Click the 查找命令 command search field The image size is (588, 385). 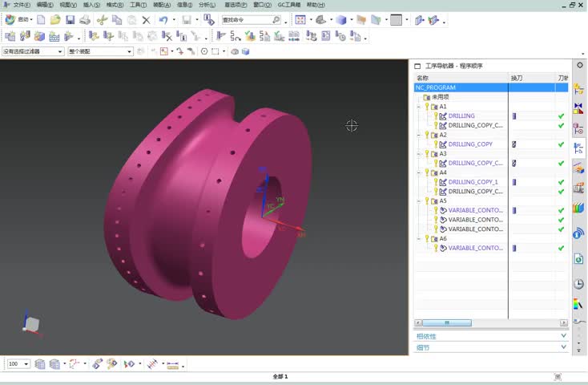tap(248, 20)
